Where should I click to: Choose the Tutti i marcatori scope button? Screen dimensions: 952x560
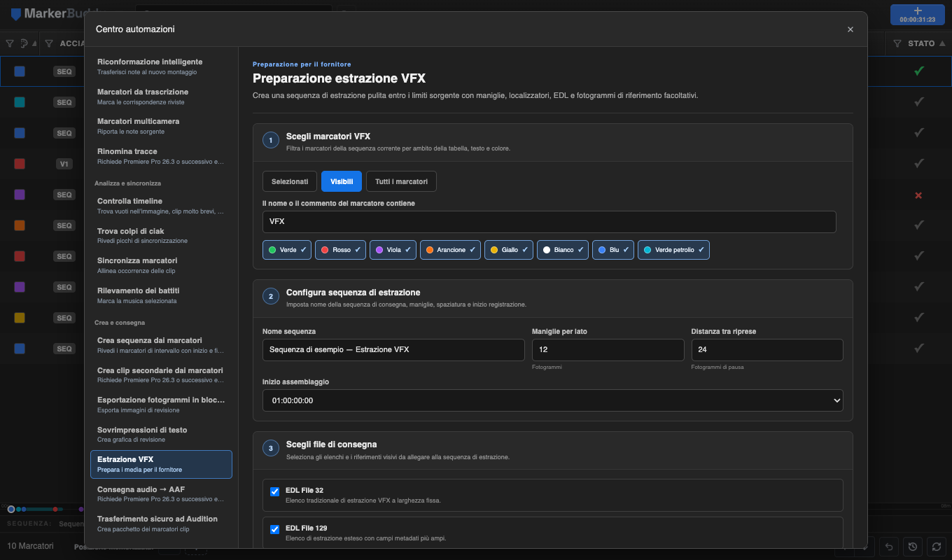click(401, 181)
